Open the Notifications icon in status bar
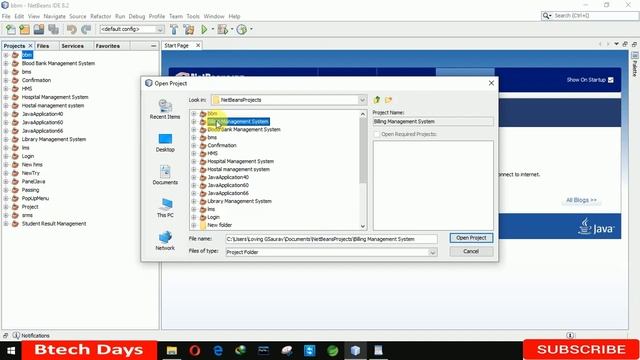This screenshot has height=360, width=640. (16, 336)
